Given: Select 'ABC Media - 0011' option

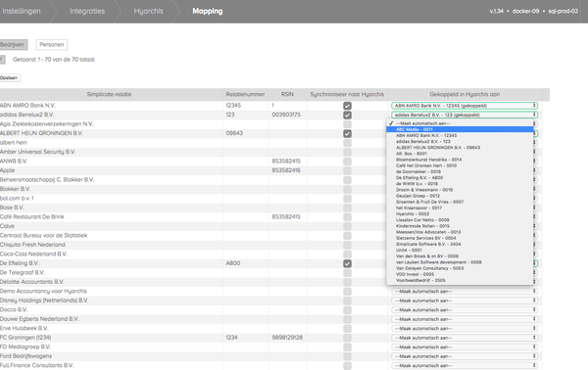Looking at the screenshot, I should coord(460,129).
